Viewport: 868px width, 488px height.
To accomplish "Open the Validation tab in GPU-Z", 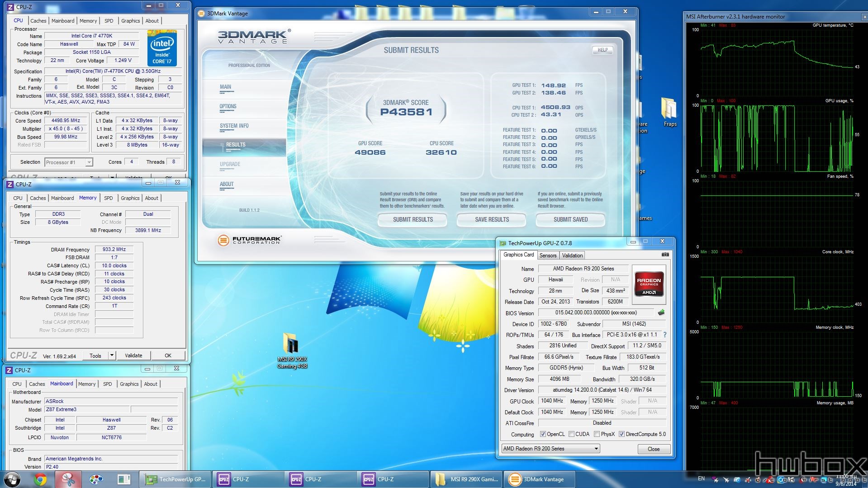I will 572,256.
